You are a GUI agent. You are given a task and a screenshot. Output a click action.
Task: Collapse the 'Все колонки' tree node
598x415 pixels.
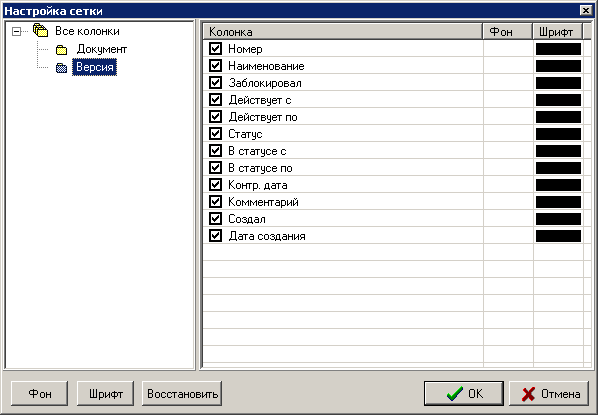(16, 31)
